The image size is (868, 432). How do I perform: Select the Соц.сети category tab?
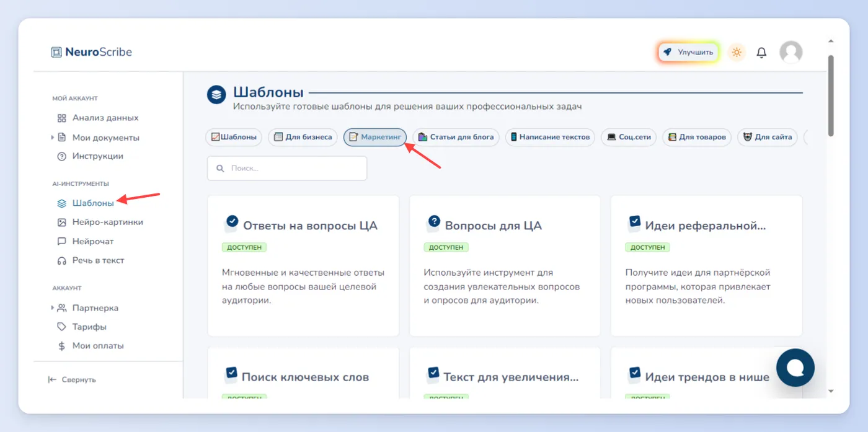coord(629,137)
